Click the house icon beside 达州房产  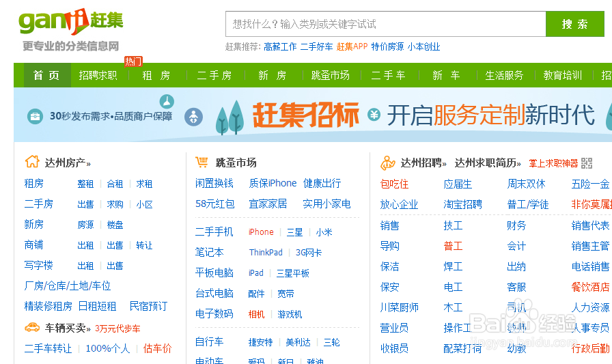[x=32, y=162]
